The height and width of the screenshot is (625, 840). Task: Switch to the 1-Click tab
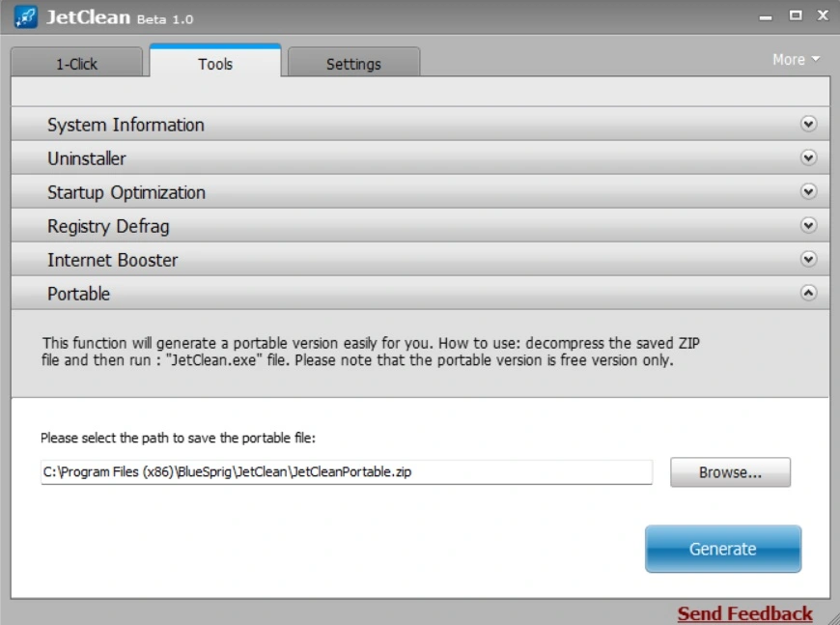(76, 63)
